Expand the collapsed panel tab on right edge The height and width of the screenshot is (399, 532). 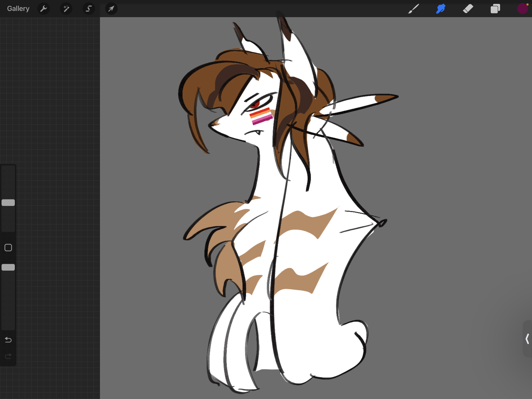coord(527,339)
